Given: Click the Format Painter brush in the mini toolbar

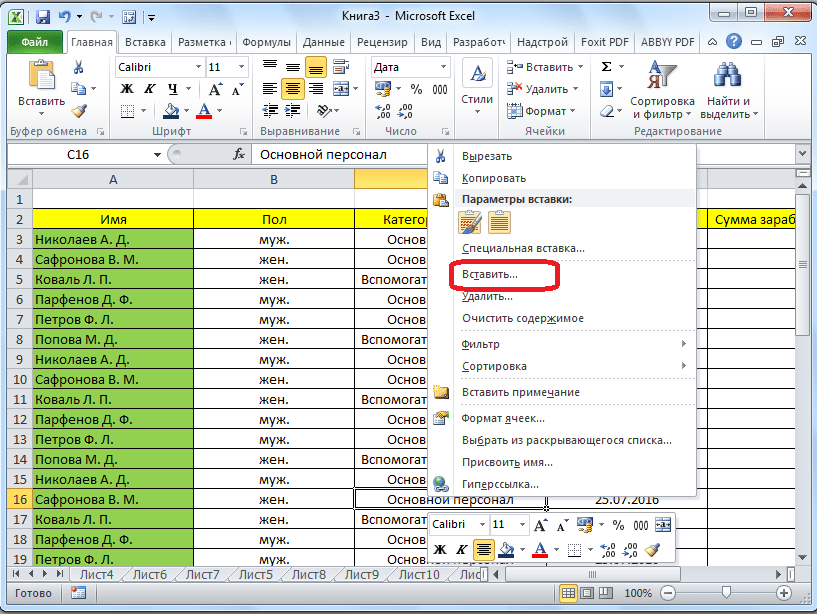Looking at the screenshot, I should 653,549.
